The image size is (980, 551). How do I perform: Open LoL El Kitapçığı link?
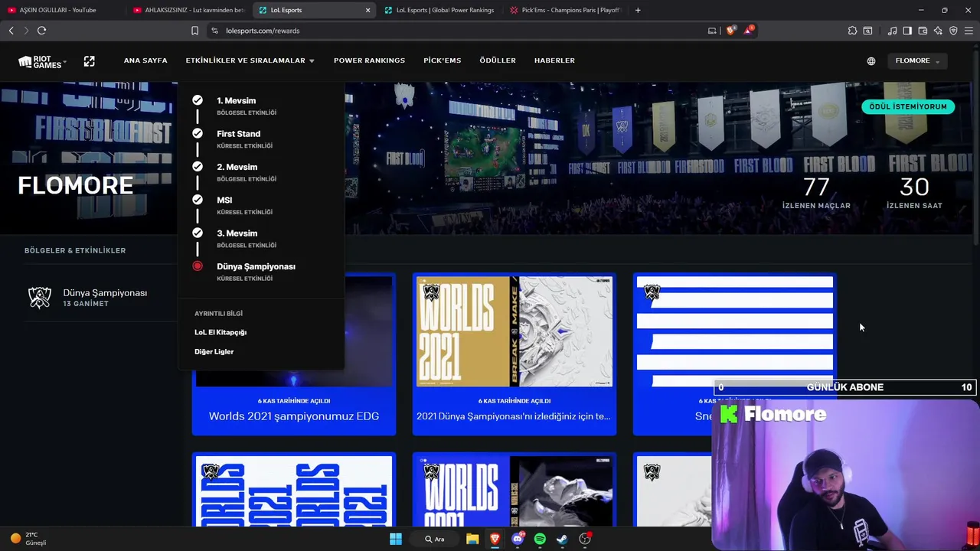pyautogui.click(x=220, y=332)
